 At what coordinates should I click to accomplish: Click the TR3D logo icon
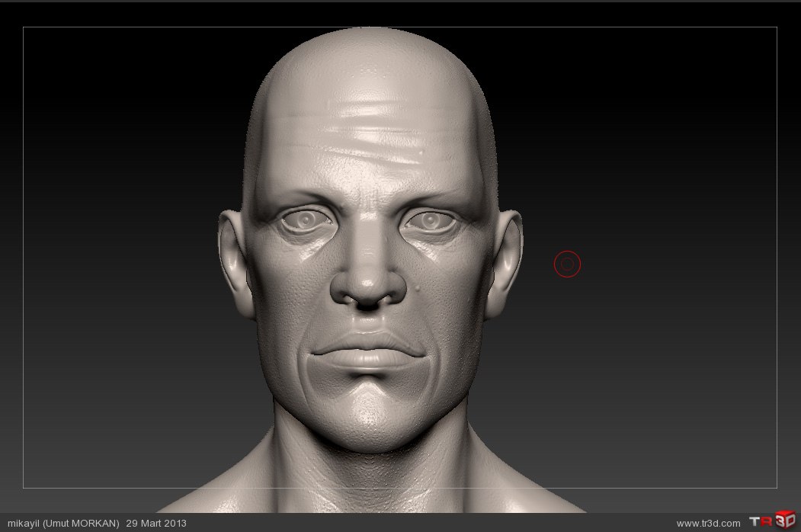click(772, 521)
